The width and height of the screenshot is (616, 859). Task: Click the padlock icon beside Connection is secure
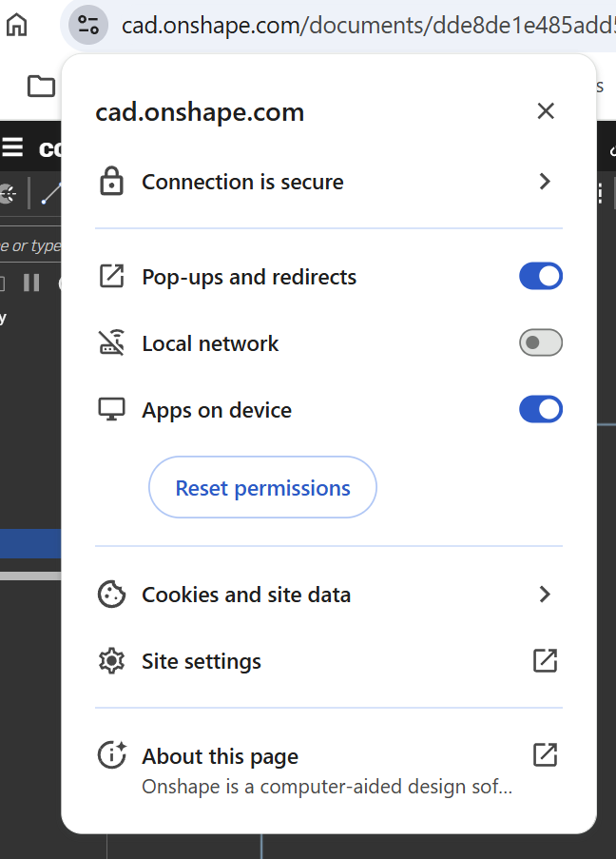pyautogui.click(x=112, y=182)
